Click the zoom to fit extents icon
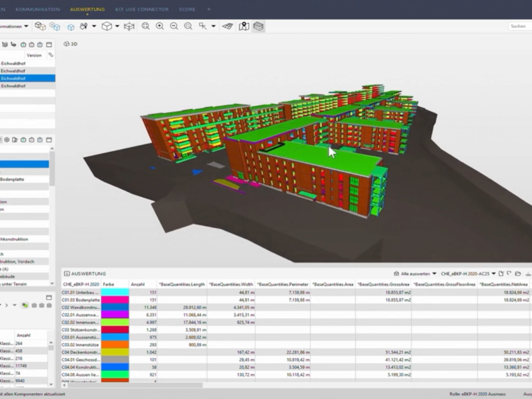The image size is (532, 399). coord(146,26)
